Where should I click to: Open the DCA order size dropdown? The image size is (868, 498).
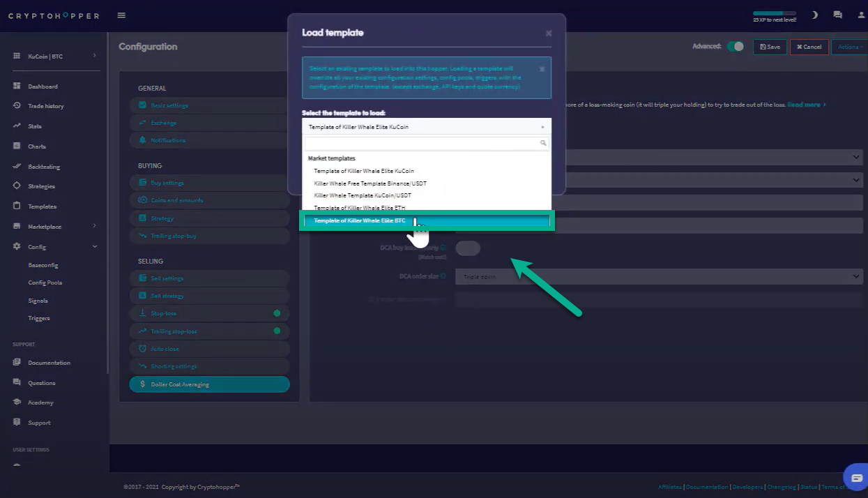point(658,277)
